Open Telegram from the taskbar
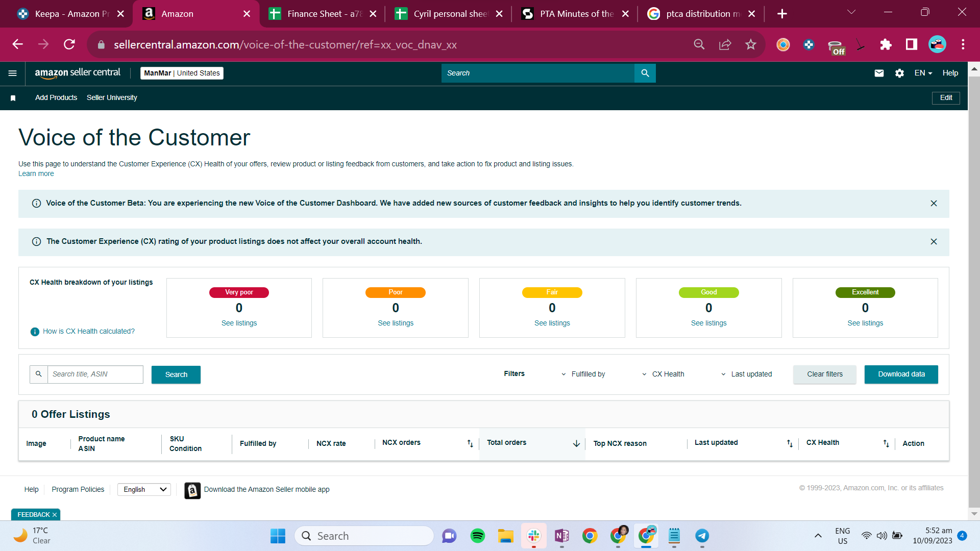 tap(702, 536)
